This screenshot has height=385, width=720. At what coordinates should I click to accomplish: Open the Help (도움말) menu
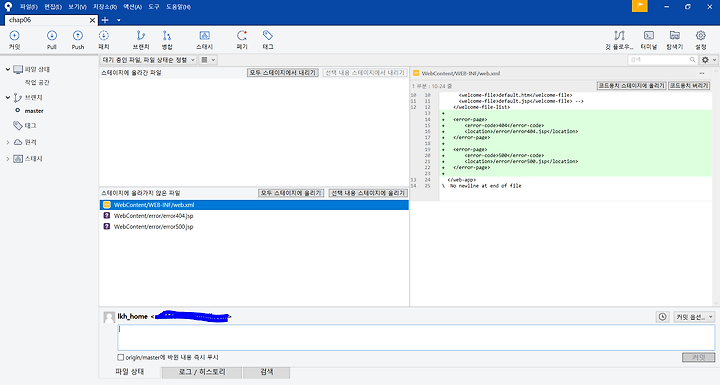(x=178, y=7)
